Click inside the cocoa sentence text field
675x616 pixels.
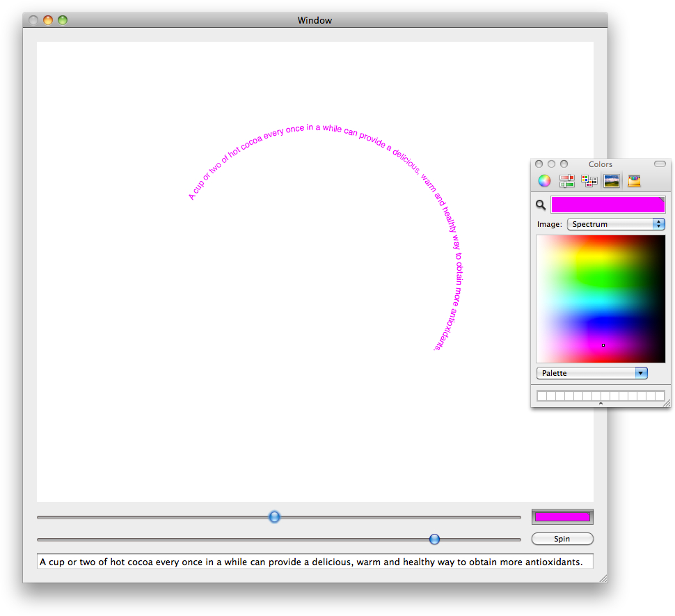pyautogui.click(x=313, y=562)
